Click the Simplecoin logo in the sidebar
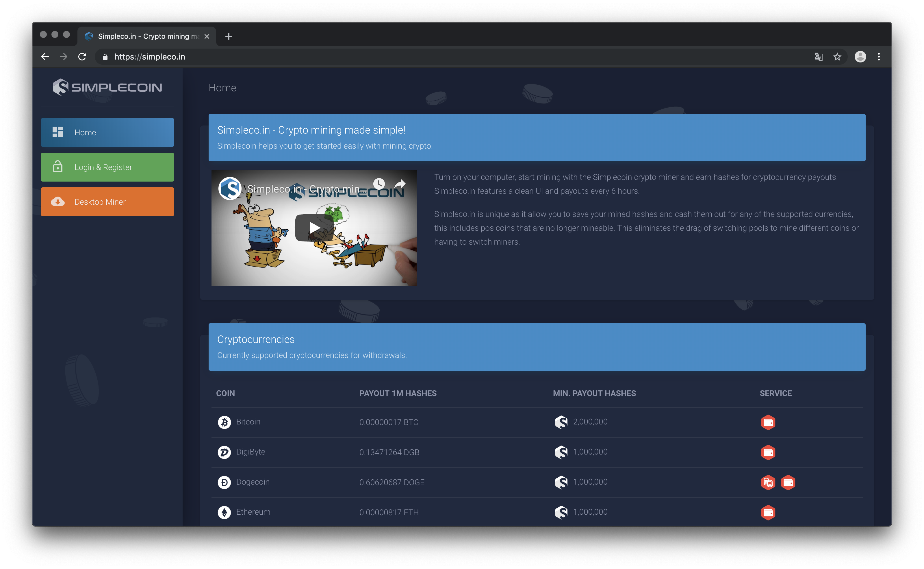The width and height of the screenshot is (924, 569). point(107,87)
